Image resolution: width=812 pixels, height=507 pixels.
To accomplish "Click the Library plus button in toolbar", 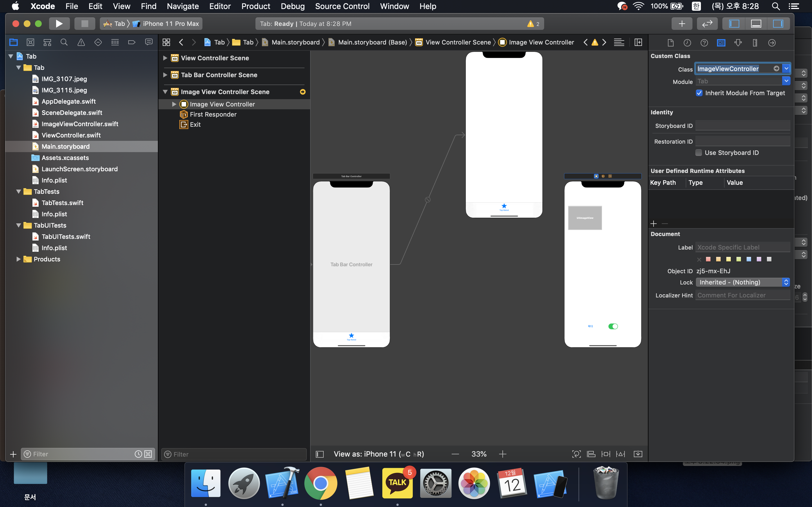I will pos(681,24).
